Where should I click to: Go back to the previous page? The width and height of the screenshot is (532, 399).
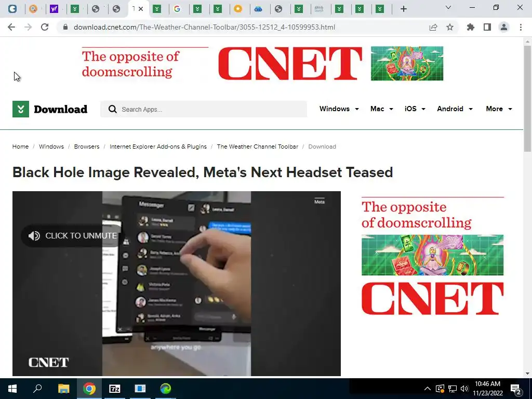pyautogui.click(x=11, y=27)
